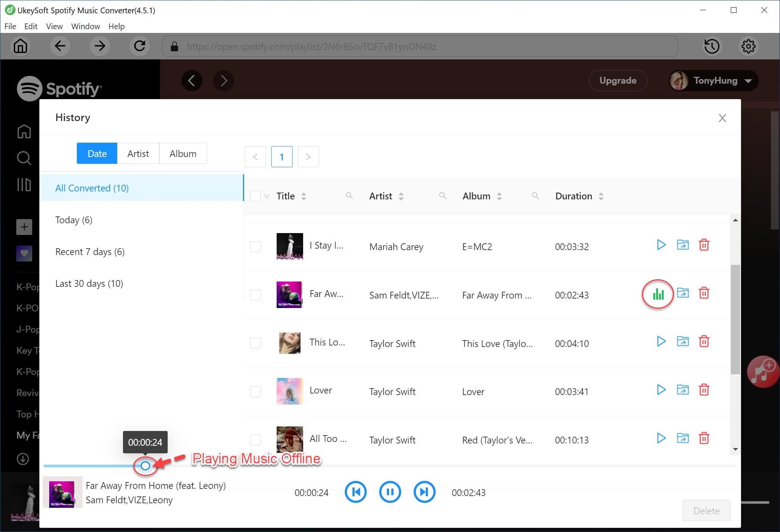Click the Date filter button
780x532 pixels.
97,153
